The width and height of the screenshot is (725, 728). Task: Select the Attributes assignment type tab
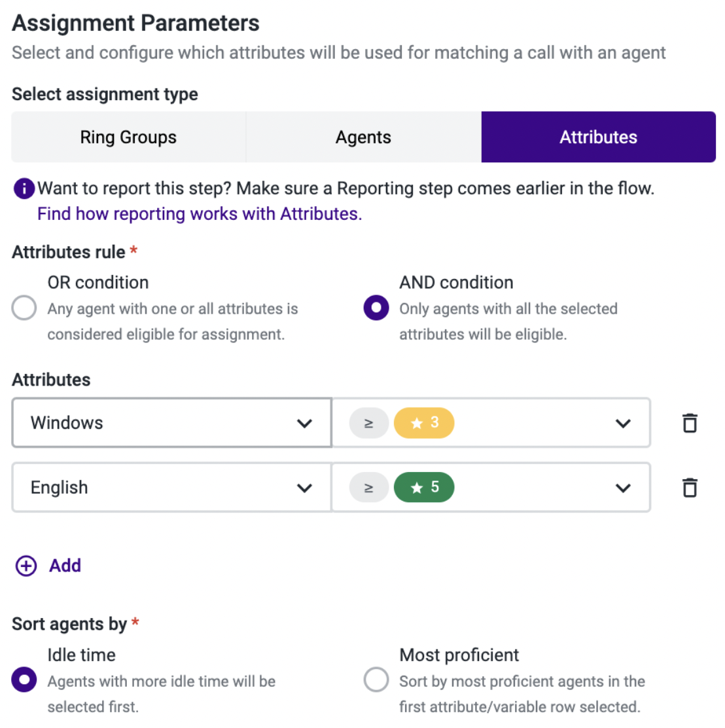pyautogui.click(x=598, y=137)
